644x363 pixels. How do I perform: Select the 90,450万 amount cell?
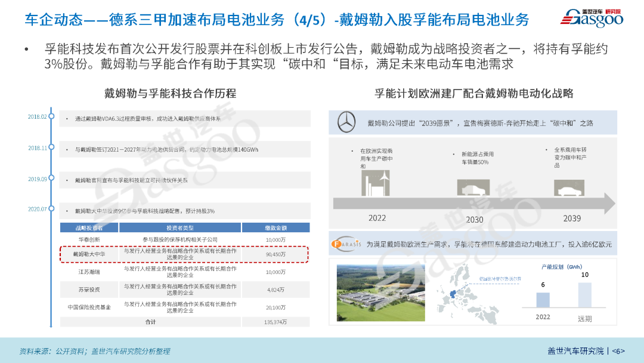click(x=275, y=254)
